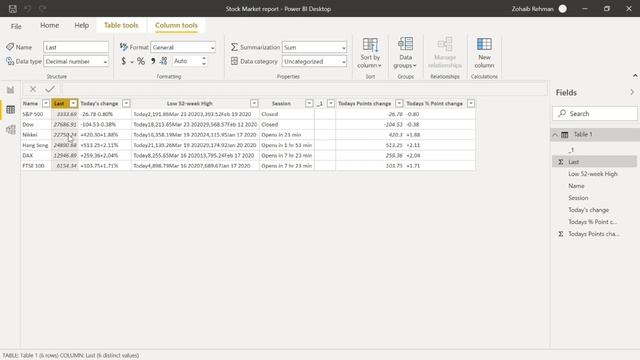The image size is (640, 360).
Task: Apply currency format with dollar icon
Action: pos(124,61)
